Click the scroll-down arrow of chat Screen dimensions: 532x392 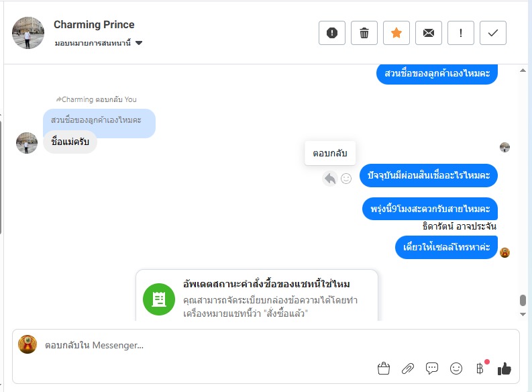click(523, 314)
